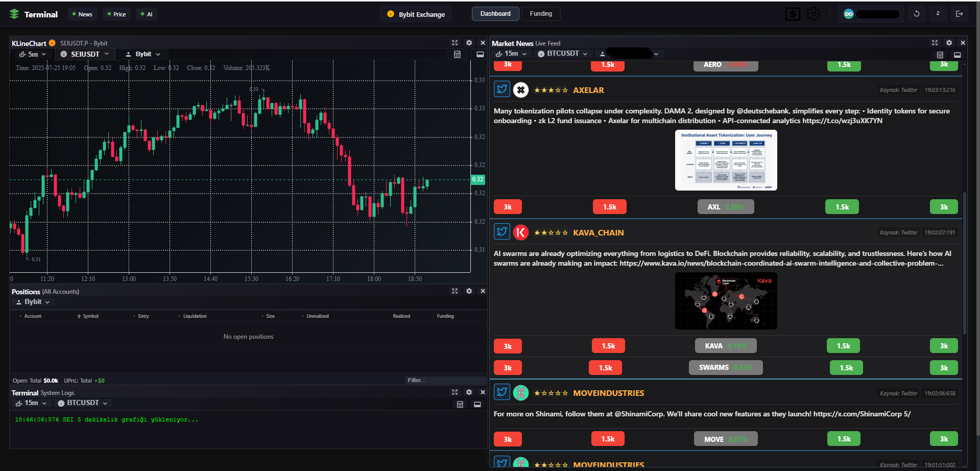Click the KAVA_CHAIN red K avatar
The width and height of the screenshot is (980, 471).
click(520, 232)
